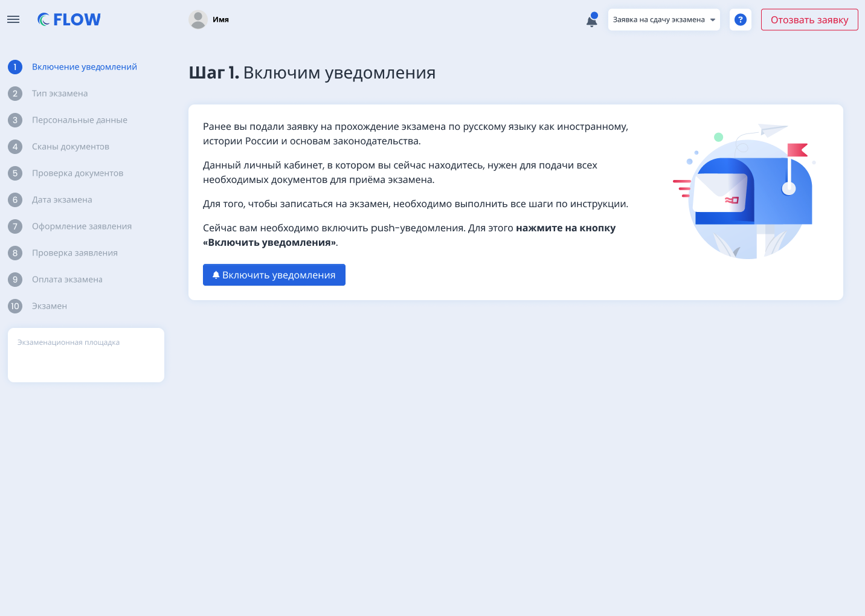Click step 1 circle in sidebar
The width and height of the screenshot is (865, 616).
pyautogui.click(x=15, y=67)
